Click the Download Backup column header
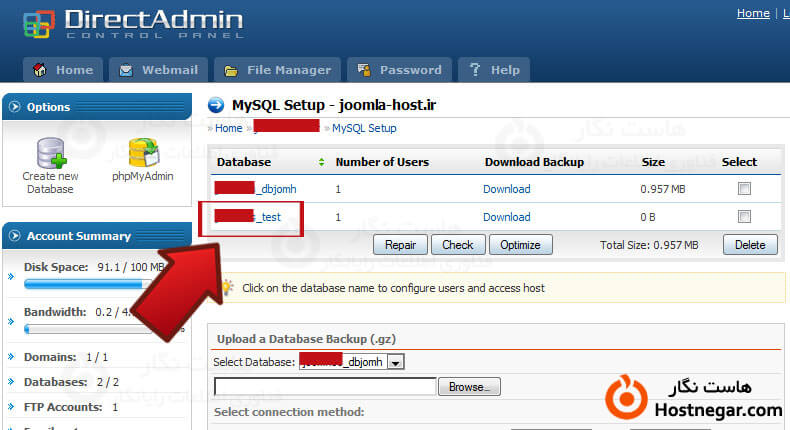Viewport: 790px width, 430px height. (x=534, y=162)
